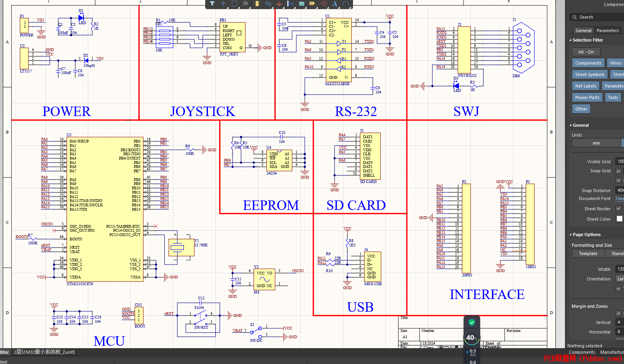Toggle the Other selection filter
Image resolution: width=624 pixels, height=364 pixels.
[x=581, y=109]
